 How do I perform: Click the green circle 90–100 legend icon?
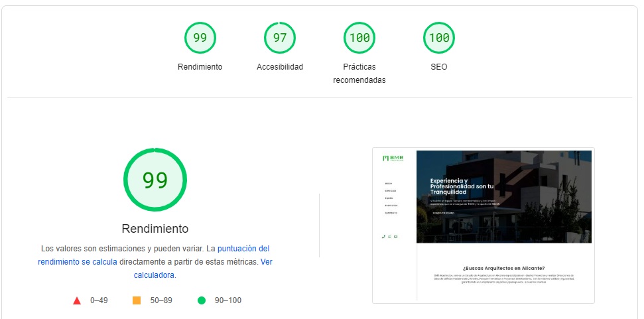coord(202,300)
